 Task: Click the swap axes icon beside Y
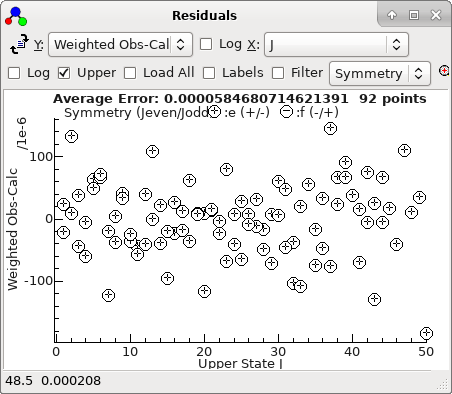[x=19, y=44]
